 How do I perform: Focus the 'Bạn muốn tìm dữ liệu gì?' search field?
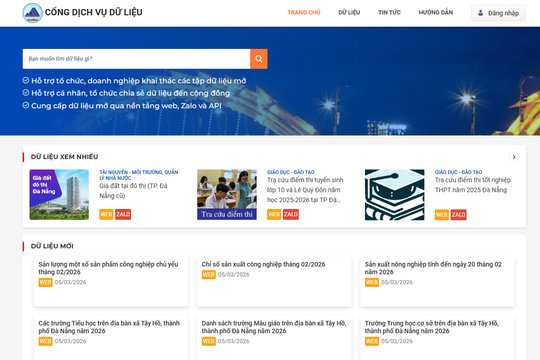click(136, 59)
